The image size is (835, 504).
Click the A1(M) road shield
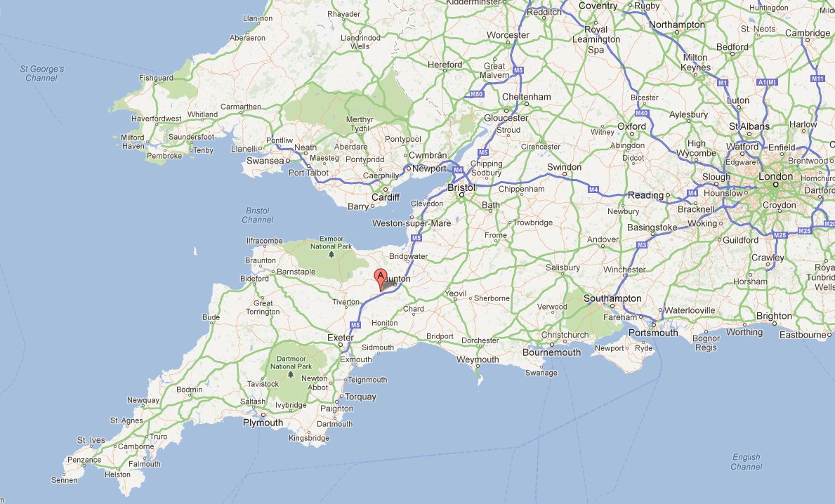pos(768,82)
